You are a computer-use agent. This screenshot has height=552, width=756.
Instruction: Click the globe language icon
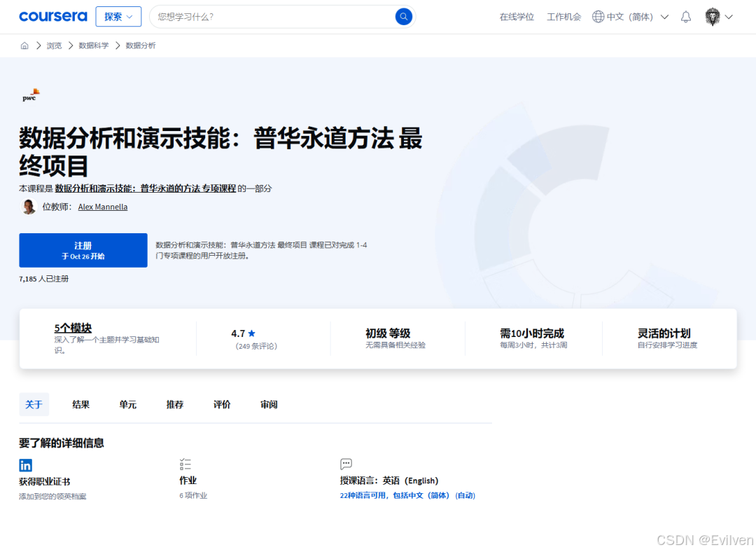coord(598,17)
